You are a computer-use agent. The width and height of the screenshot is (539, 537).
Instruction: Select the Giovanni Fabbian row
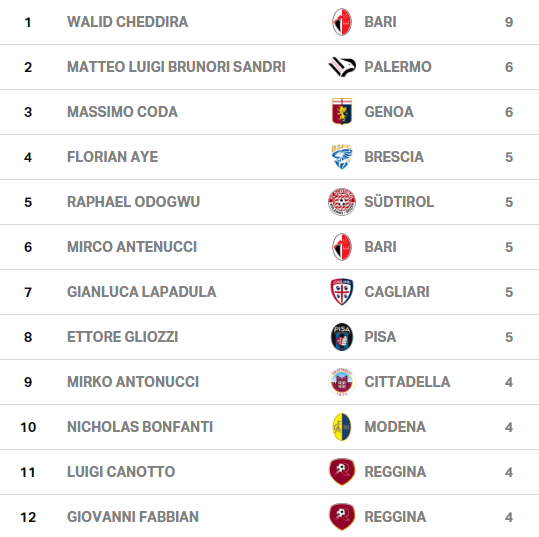(270, 517)
